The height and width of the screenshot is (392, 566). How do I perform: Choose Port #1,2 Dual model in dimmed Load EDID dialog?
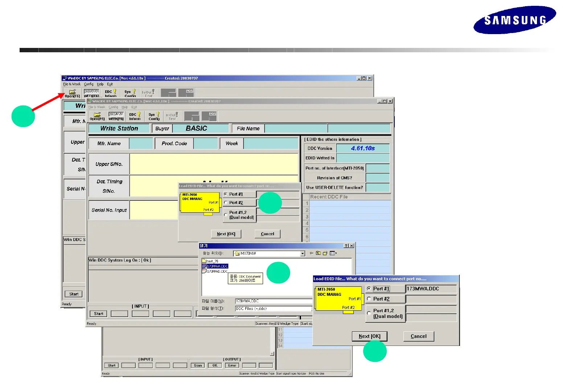239,215
